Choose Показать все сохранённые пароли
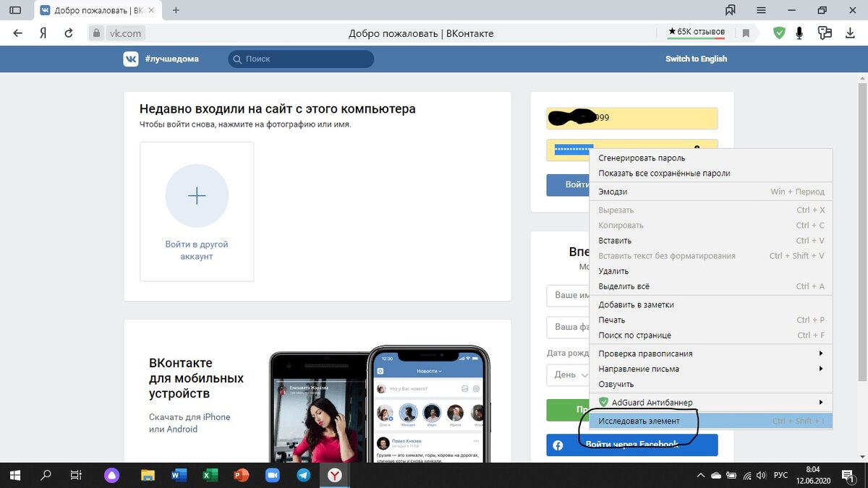Image resolution: width=868 pixels, height=488 pixels. (711, 173)
